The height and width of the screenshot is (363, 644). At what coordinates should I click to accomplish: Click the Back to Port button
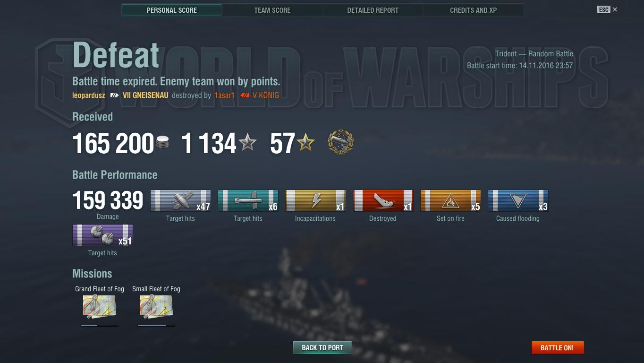tap(322, 347)
